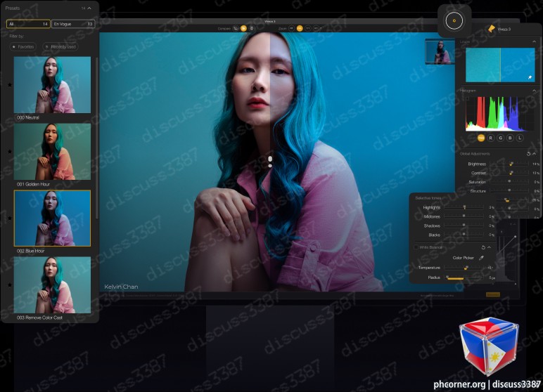Click the Brightness slider

point(509,164)
